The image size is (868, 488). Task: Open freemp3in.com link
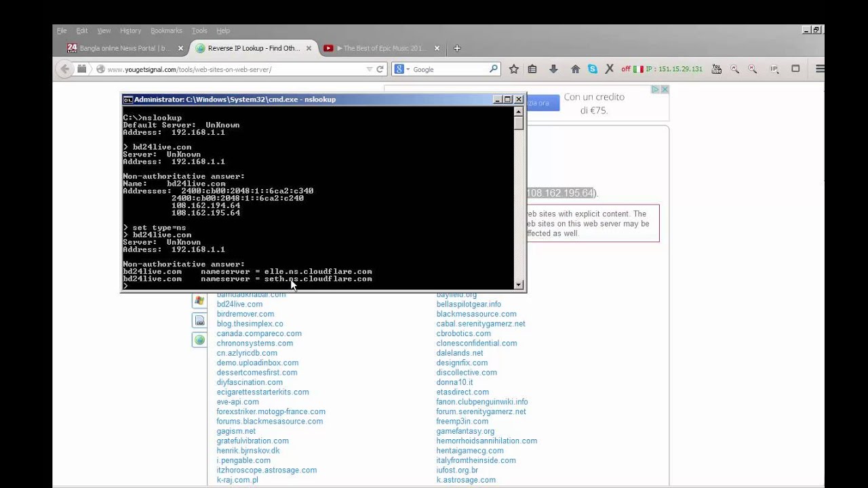[x=462, y=422]
